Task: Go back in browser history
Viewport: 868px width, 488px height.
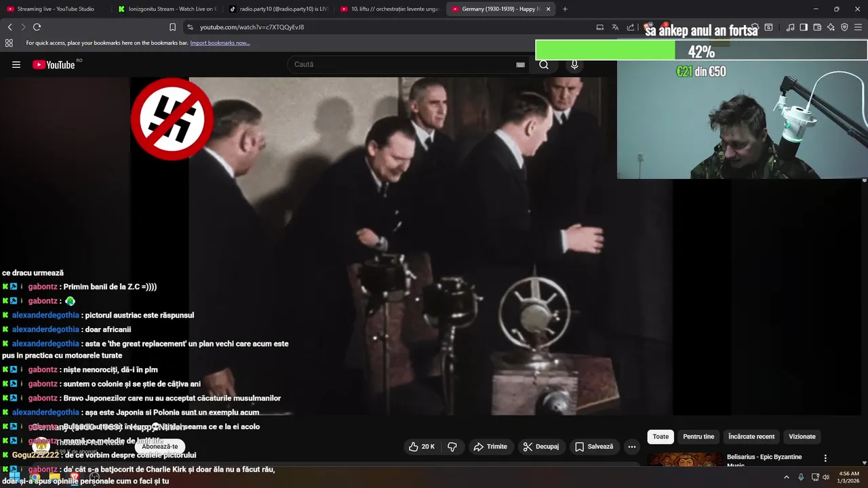Action: [x=9, y=27]
